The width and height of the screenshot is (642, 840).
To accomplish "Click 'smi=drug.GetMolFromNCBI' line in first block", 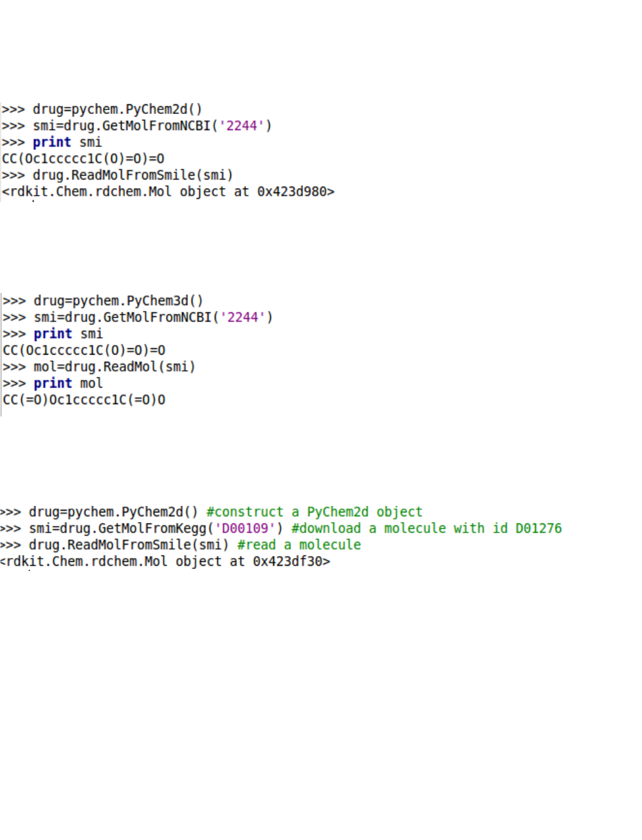I will click(152, 126).
